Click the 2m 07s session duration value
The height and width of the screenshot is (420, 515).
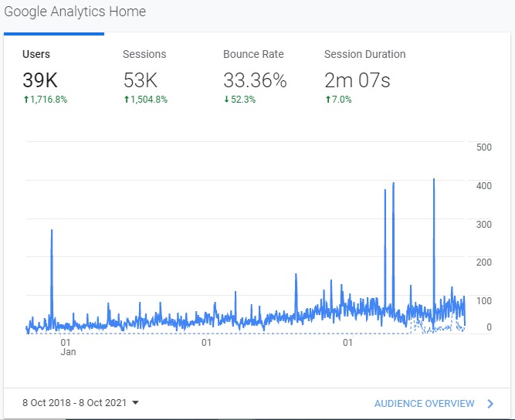tap(357, 80)
